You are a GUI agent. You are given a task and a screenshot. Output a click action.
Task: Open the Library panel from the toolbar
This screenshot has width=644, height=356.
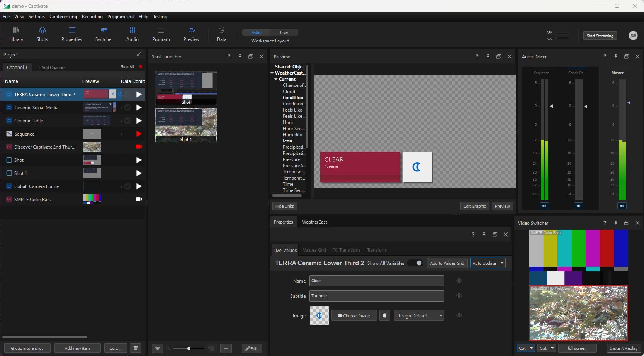[x=16, y=34]
